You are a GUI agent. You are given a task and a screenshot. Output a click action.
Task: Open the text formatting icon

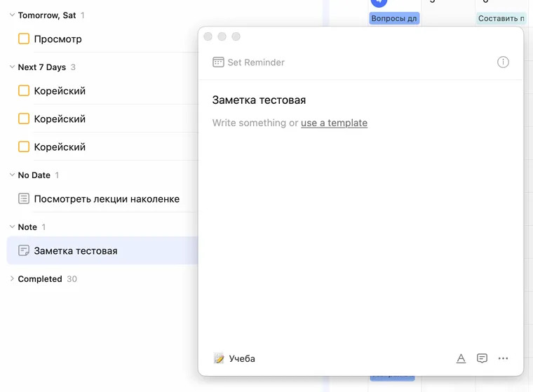click(461, 358)
